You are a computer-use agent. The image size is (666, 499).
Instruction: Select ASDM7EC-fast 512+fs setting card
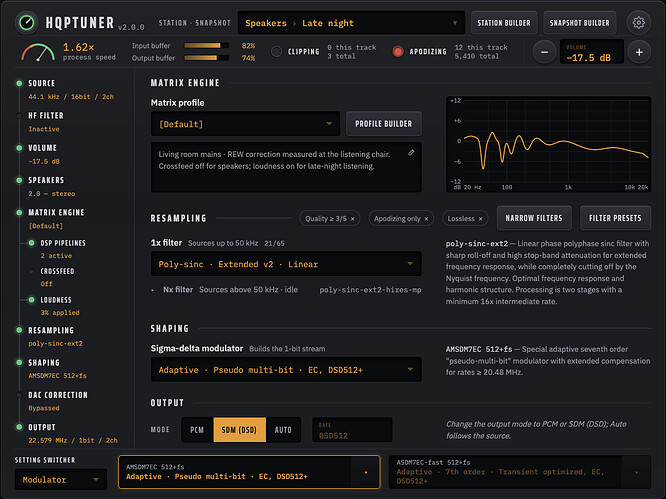click(x=519, y=472)
